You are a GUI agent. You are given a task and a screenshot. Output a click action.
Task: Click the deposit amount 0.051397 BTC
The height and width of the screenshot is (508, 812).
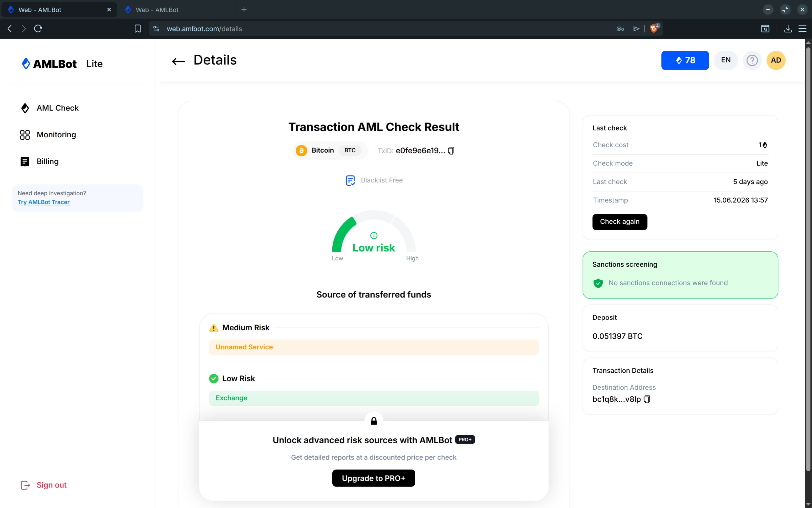click(x=617, y=336)
